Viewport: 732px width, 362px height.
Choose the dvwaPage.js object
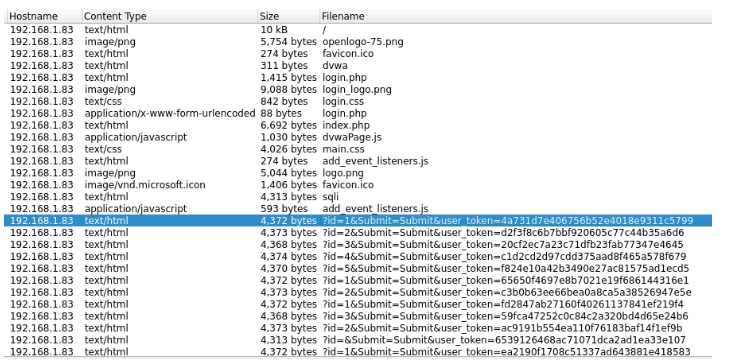(358, 137)
